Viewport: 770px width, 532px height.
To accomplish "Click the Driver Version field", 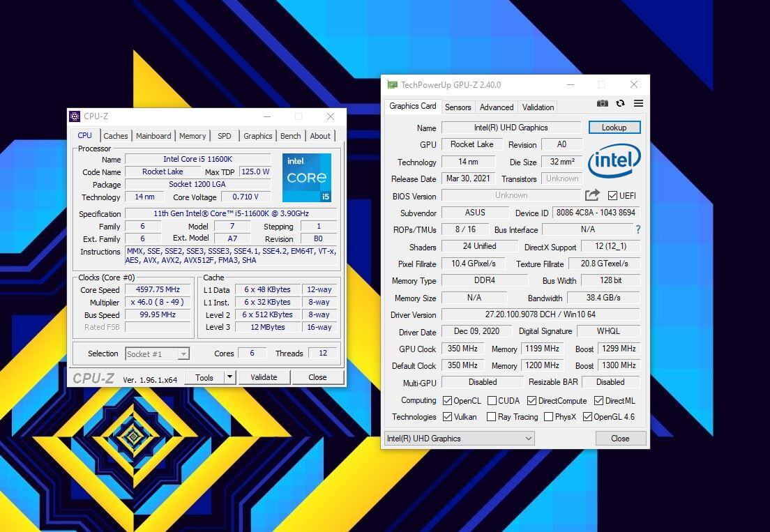I will click(541, 314).
